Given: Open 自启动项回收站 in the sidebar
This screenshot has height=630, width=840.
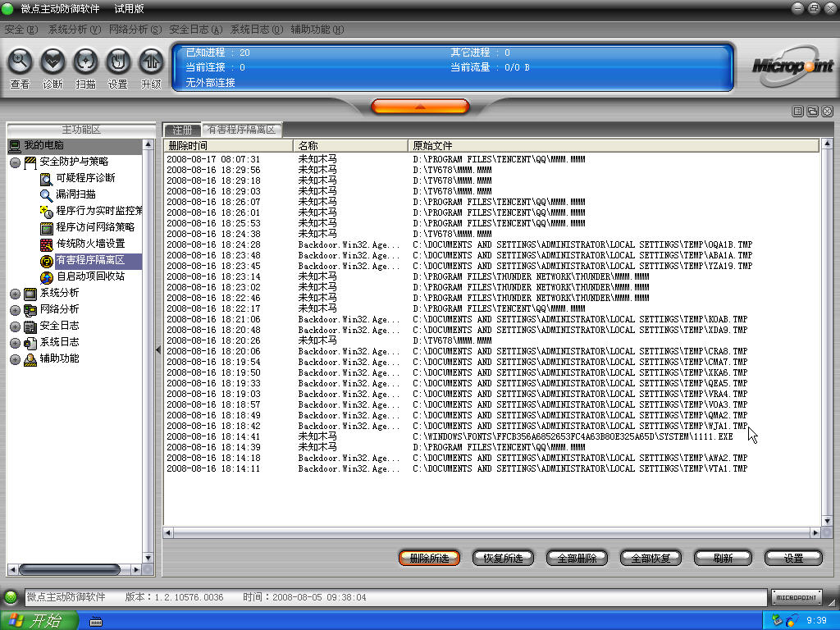Looking at the screenshot, I should tap(90, 276).
